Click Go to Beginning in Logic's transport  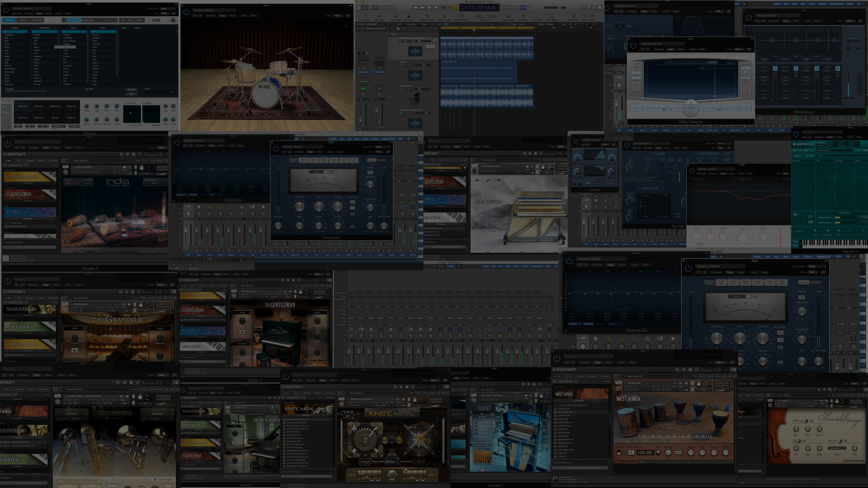[x=429, y=7]
